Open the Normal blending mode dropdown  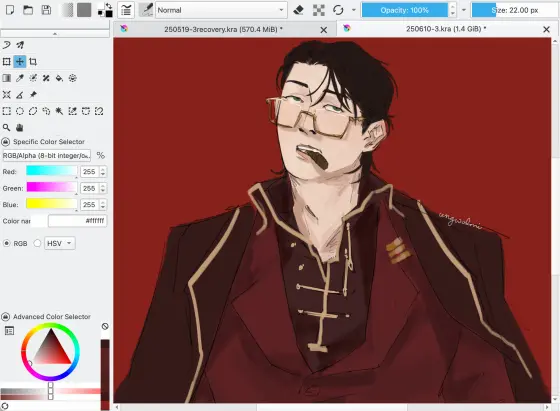click(221, 10)
